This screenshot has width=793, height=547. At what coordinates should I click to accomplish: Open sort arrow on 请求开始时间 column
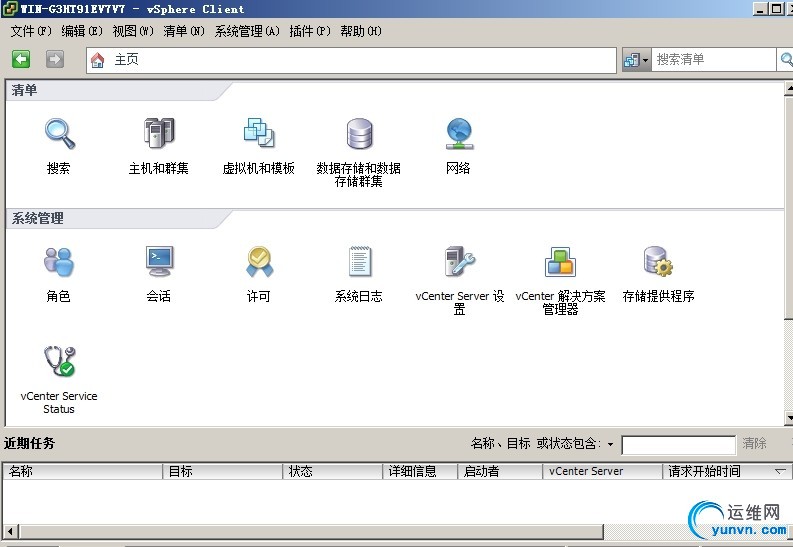click(x=780, y=471)
